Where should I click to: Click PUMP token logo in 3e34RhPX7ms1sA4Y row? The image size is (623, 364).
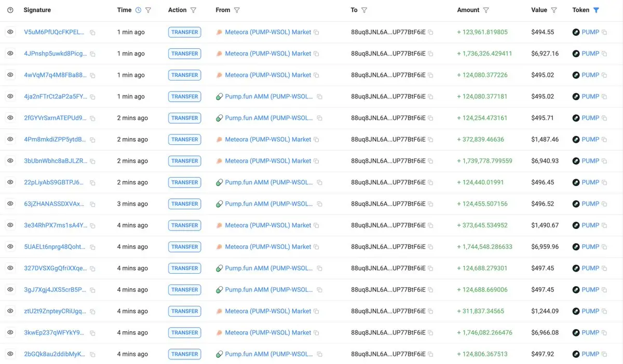pos(576,225)
